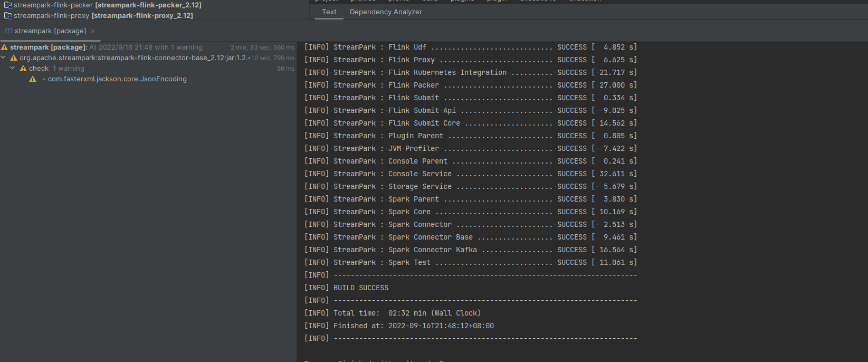Screen dimensions: 868x362
Task: Click the Storage Service log line
Action: pyautogui.click(x=471, y=187)
